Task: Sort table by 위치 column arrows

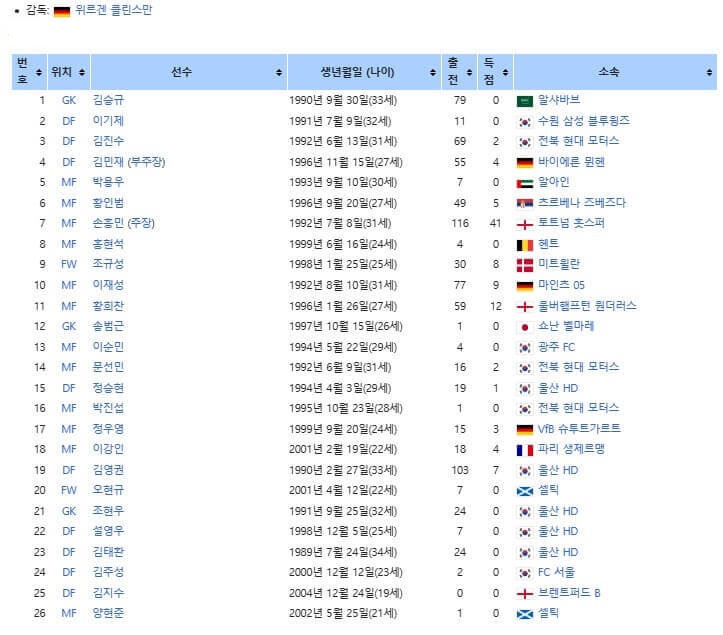Action: [82, 72]
